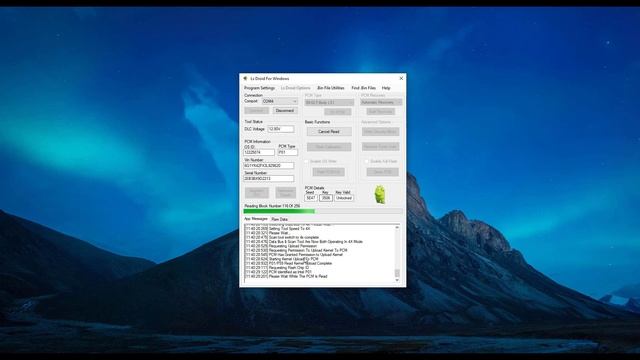Screen dimensions: 640x360
Task: Click the Key Valid Unlocked field
Action: point(344,198)
